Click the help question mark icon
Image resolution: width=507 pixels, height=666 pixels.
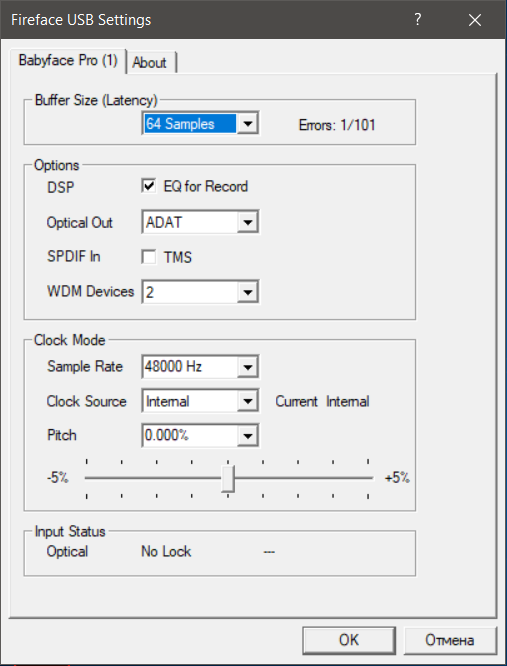coord(417,20)
